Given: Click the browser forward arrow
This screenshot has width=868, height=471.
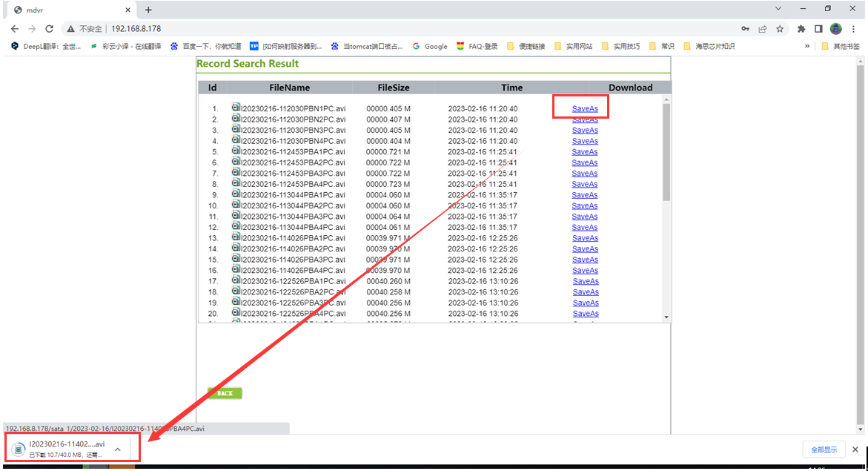Looking at the screenshot, I should coord(32,29).
